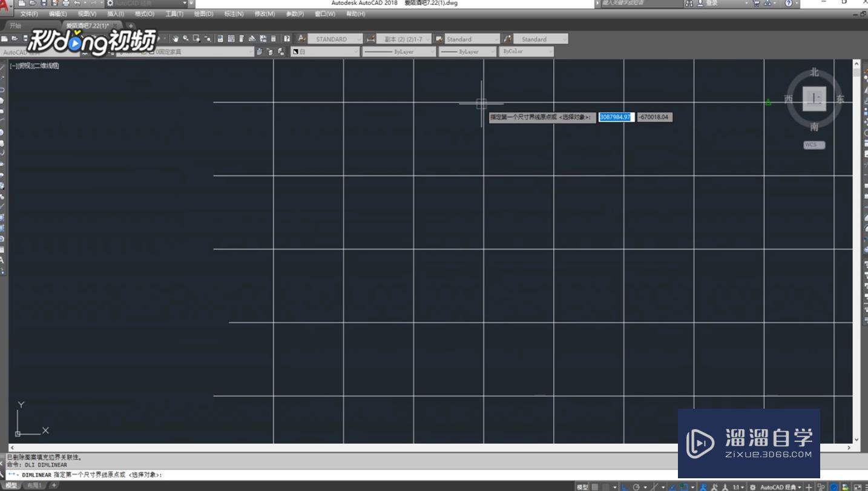The width and height of the screenshot is (868, 491).
Task: Expand the color dropdown showing 白
Action: tap(325, 52)
